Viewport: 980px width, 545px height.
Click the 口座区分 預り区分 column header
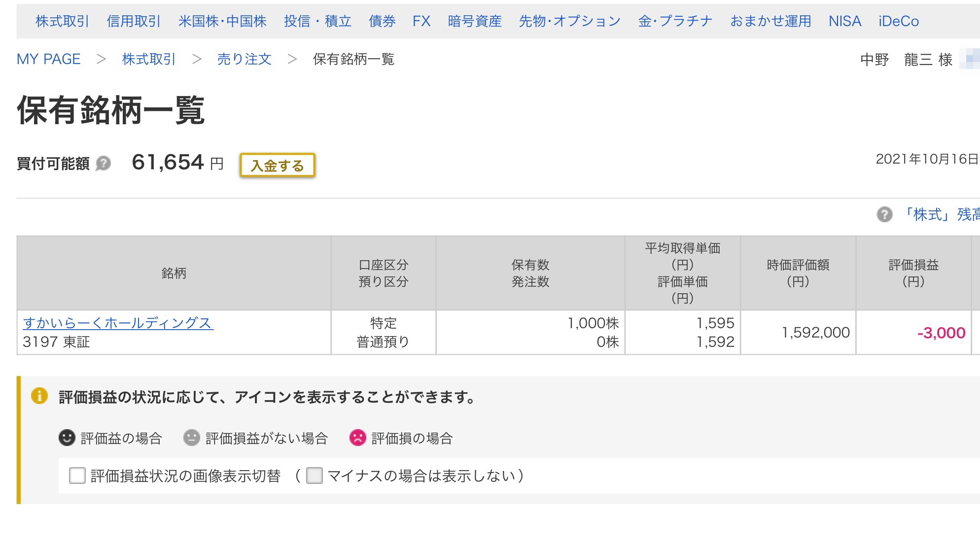tap(384, 273)
